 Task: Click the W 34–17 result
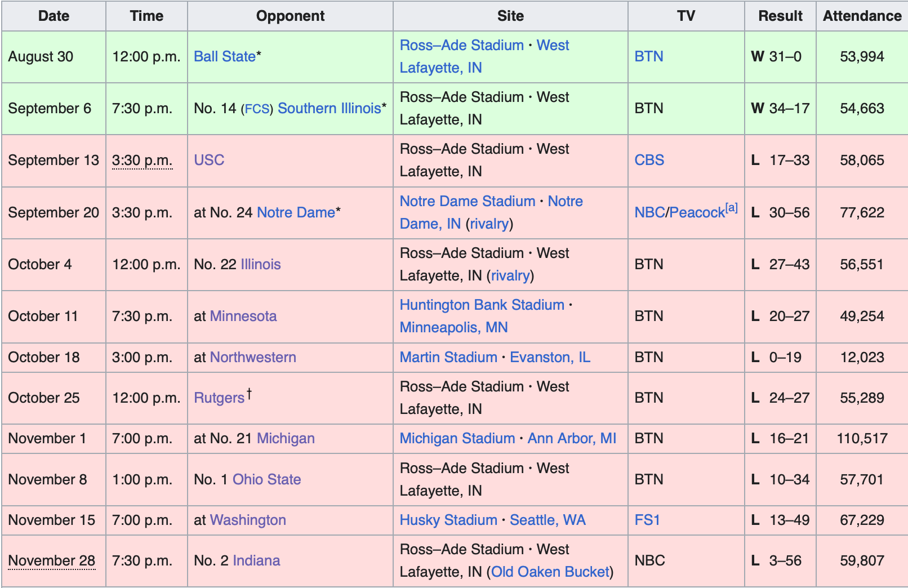[781, 108]
